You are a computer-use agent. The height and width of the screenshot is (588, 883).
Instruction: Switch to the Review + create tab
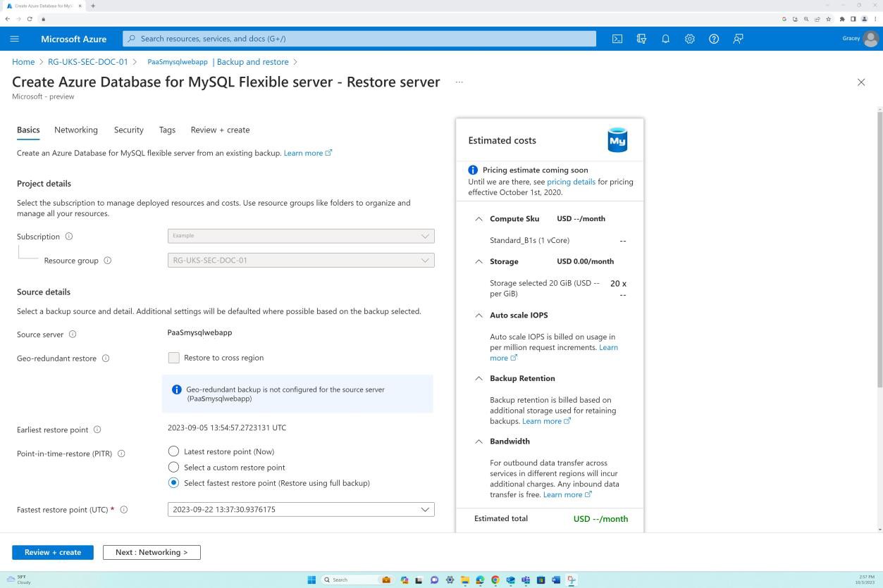click(220, 130)
